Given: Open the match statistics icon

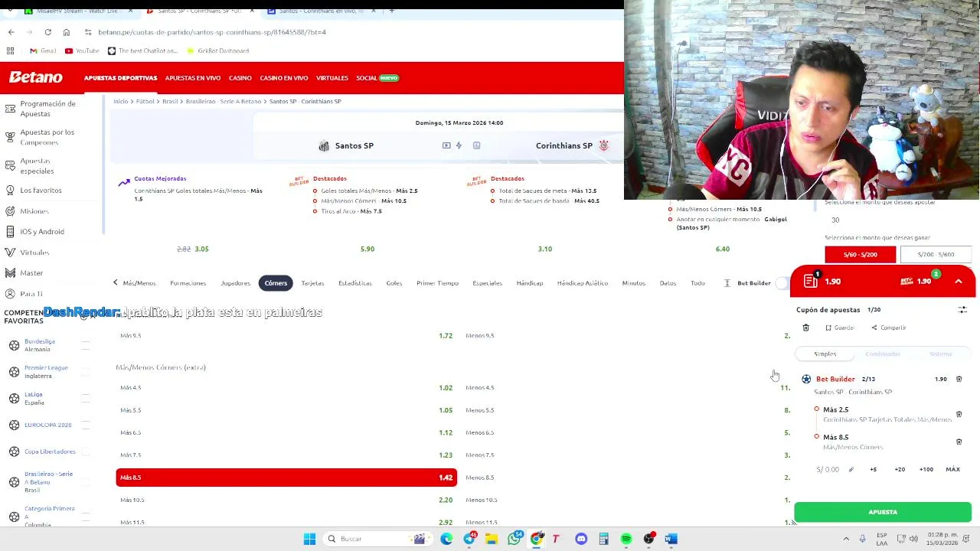Looking at the screenshot, I should (x=476, y=145).
